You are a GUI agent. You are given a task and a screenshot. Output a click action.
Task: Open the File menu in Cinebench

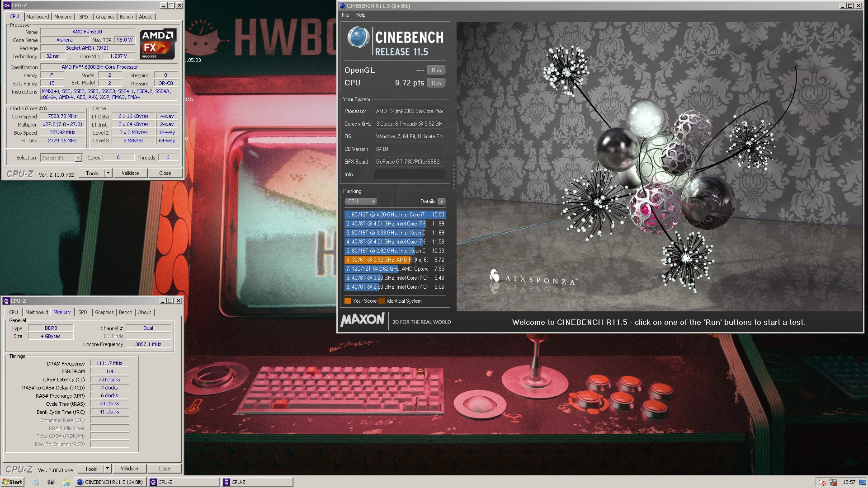[345, 15]
